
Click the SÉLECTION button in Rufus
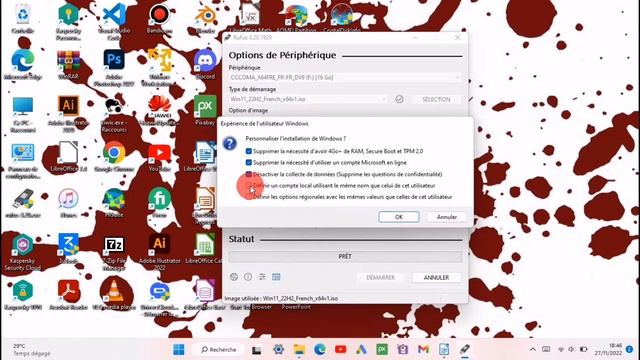436,99
